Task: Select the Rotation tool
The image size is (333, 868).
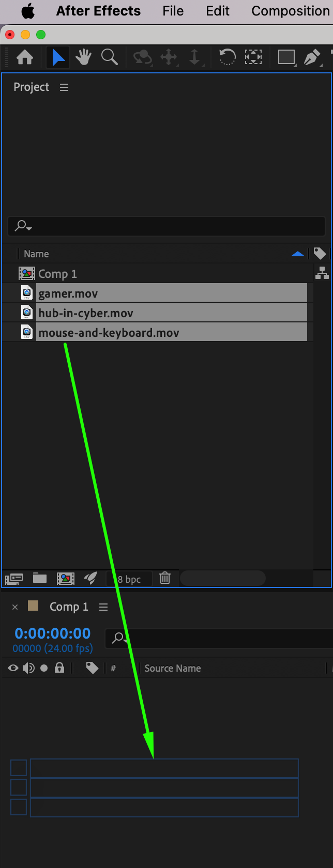Action: (x=227, y=57)
